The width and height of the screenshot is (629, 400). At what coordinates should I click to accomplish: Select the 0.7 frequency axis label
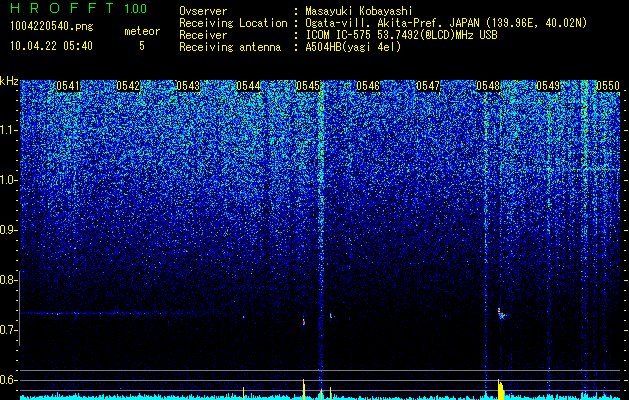click(x=8, y=330)
